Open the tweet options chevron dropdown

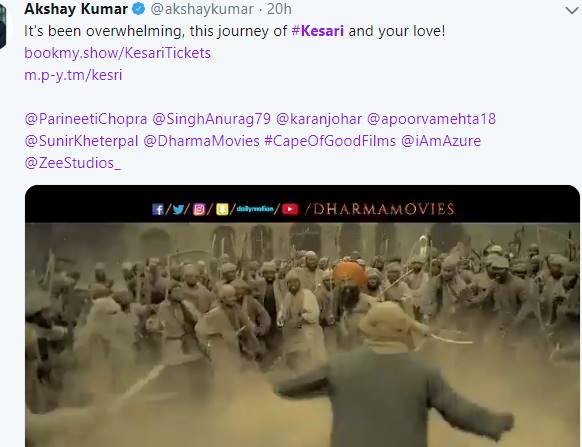pos(573,10)
